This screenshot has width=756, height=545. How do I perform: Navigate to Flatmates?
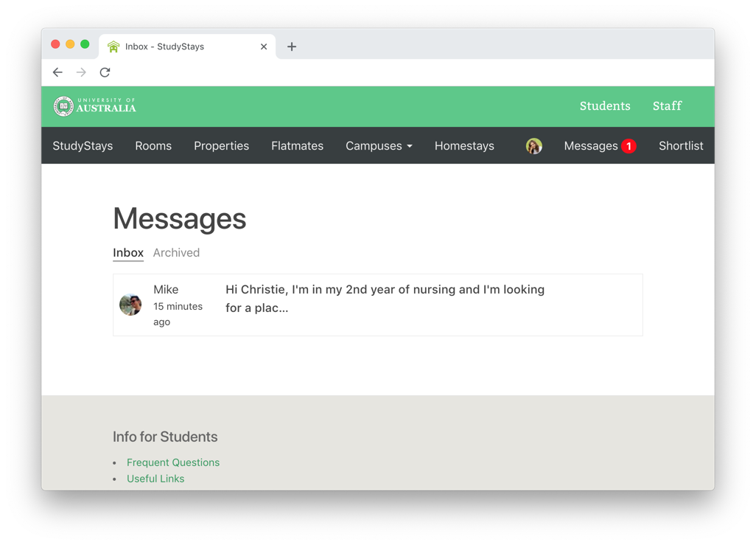click(x=297, y=146)
